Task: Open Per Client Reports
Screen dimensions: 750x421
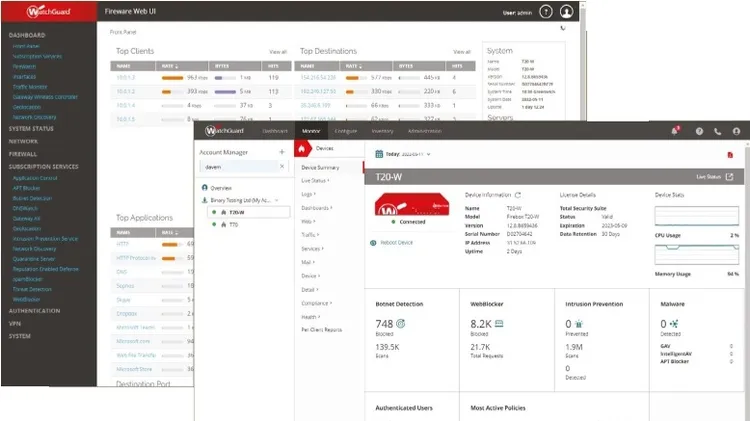Action: tap(321, 330)
